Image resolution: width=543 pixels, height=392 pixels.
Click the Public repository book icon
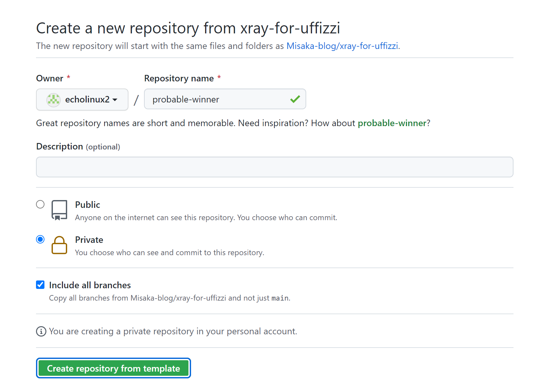click(59, 210)
